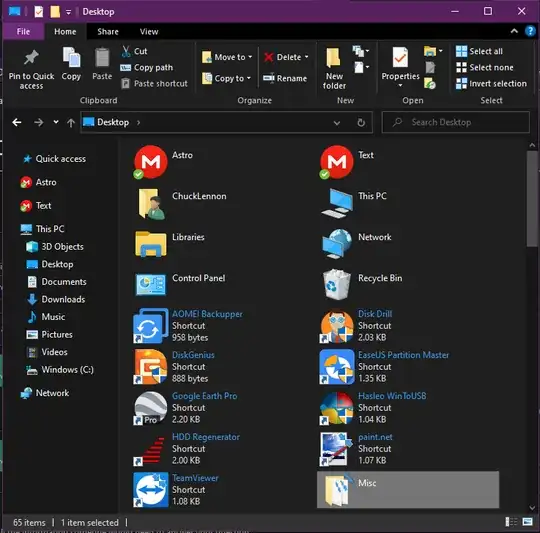Open the File menu tab
The image size is (540, 533).
(x=23, y=32)
